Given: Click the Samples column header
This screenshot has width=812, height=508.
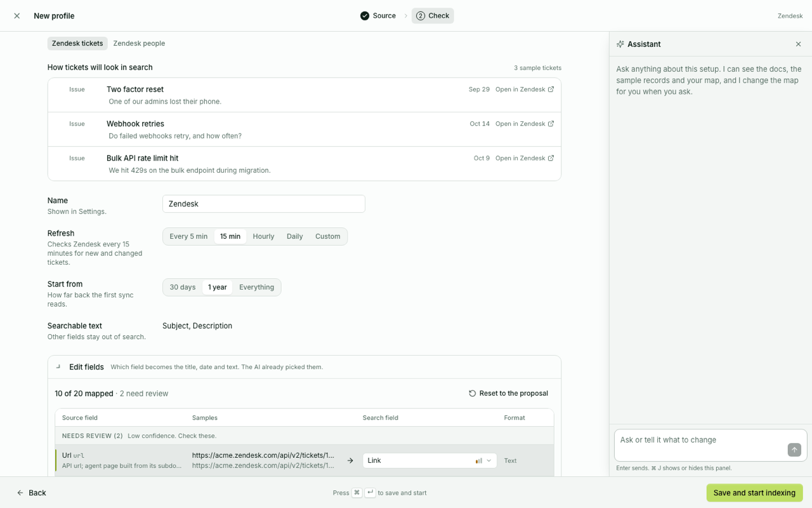Looking at the screenshot, I should pyautogui.click(x=205, y=418).
